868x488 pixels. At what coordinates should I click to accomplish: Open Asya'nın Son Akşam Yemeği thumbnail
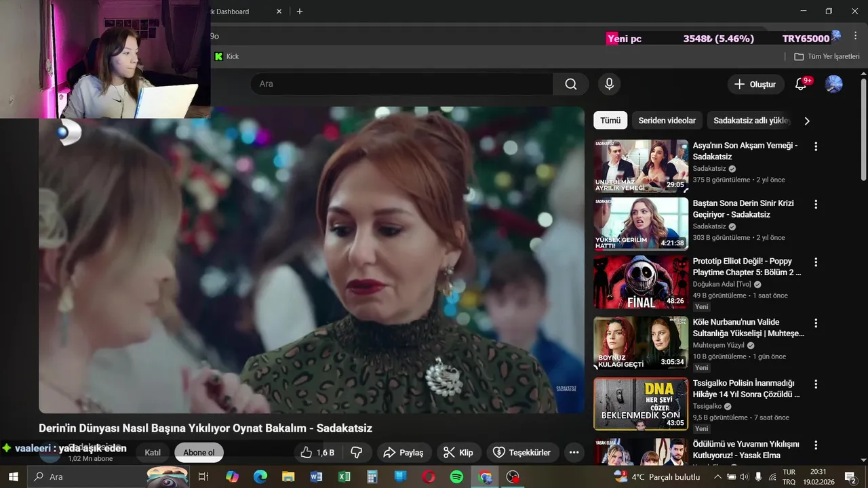641,167
